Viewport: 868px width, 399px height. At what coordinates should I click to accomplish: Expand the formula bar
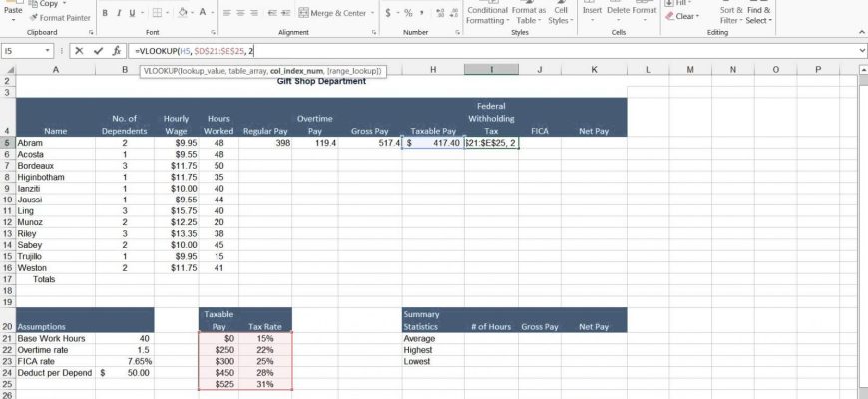tap(862, 51)
